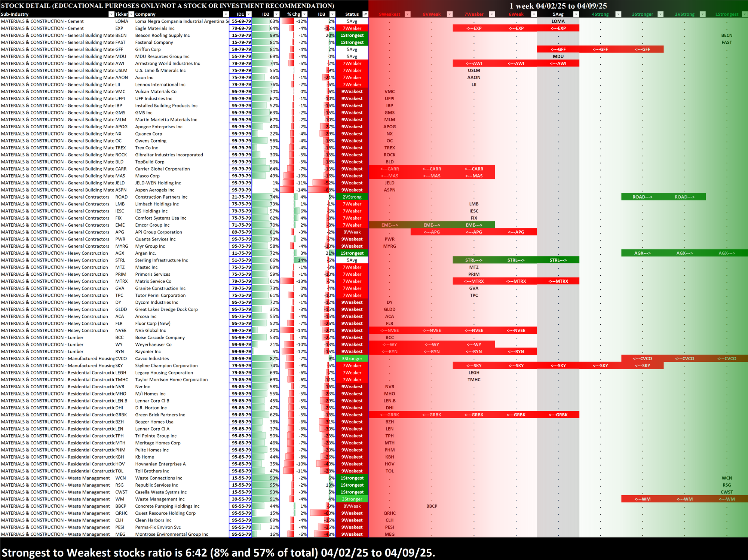Click the ROAD---> cell under 3Stronger
This screenshot has width=748, height=560.
coord(642,197)
